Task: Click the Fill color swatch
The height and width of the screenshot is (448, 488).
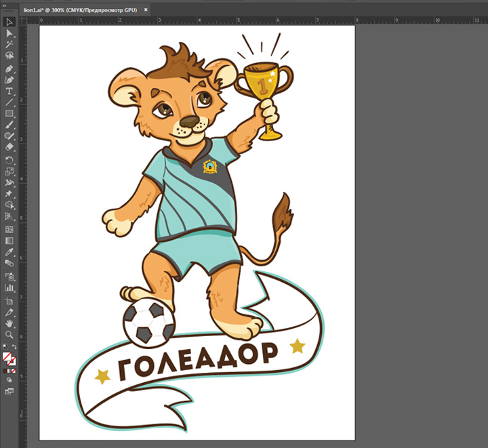Action: coord(7,356)
